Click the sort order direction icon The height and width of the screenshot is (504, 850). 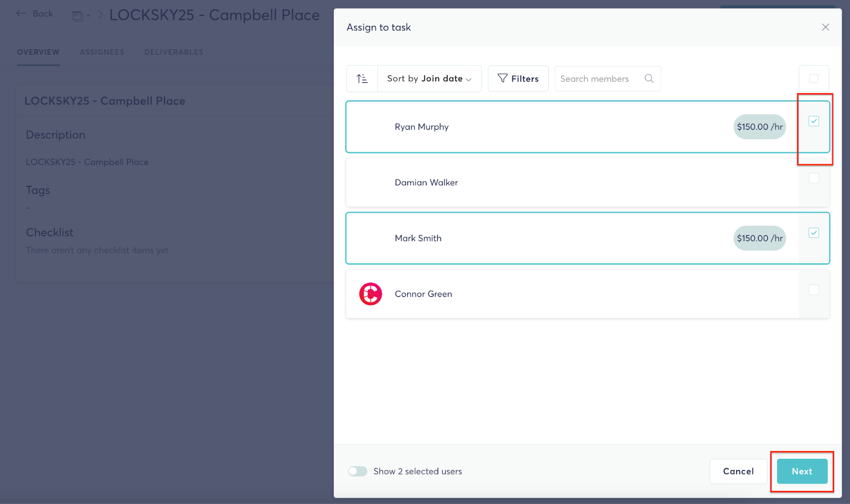pos(362,79)
